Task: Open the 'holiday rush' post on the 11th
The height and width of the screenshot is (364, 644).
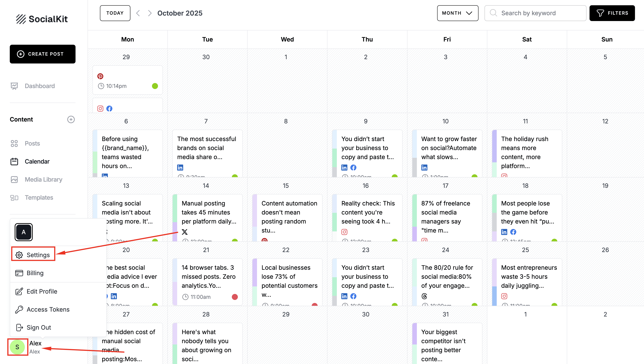Action: tap(527, 153)
